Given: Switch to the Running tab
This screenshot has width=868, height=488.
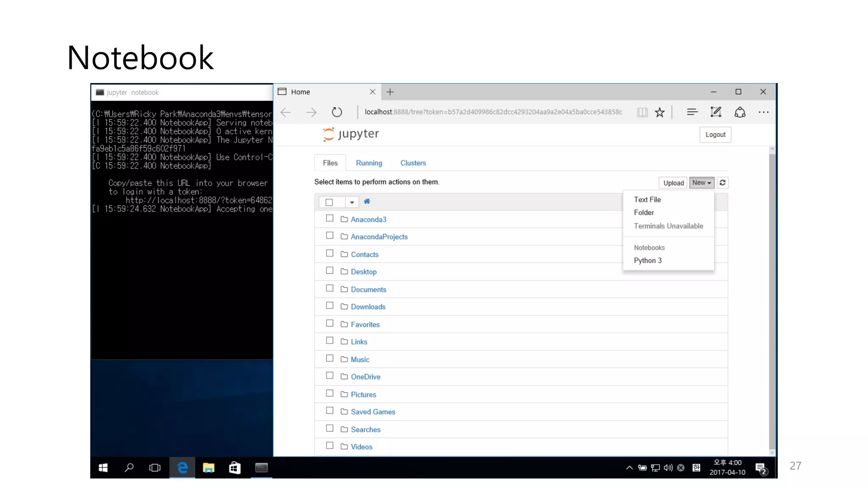Looking at the screenshot, I should 369,163.
